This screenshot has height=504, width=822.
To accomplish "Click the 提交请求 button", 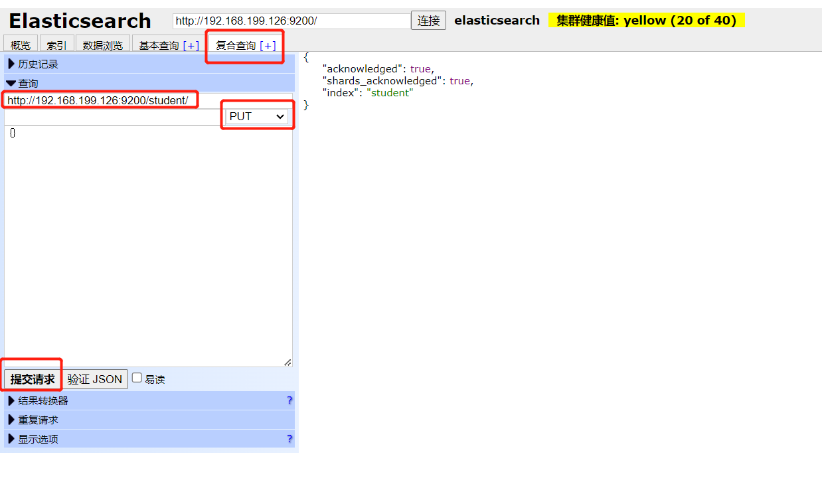I will 33,379.
